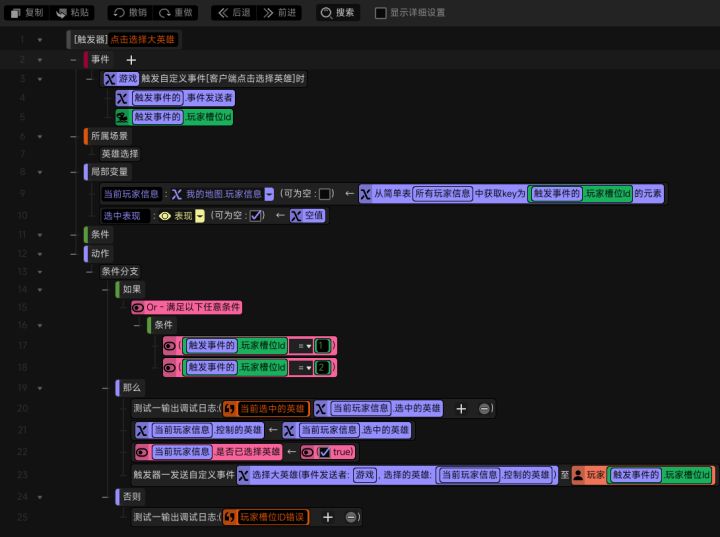Click the value field containing 1
720x537 pixels.
point(322,346)
